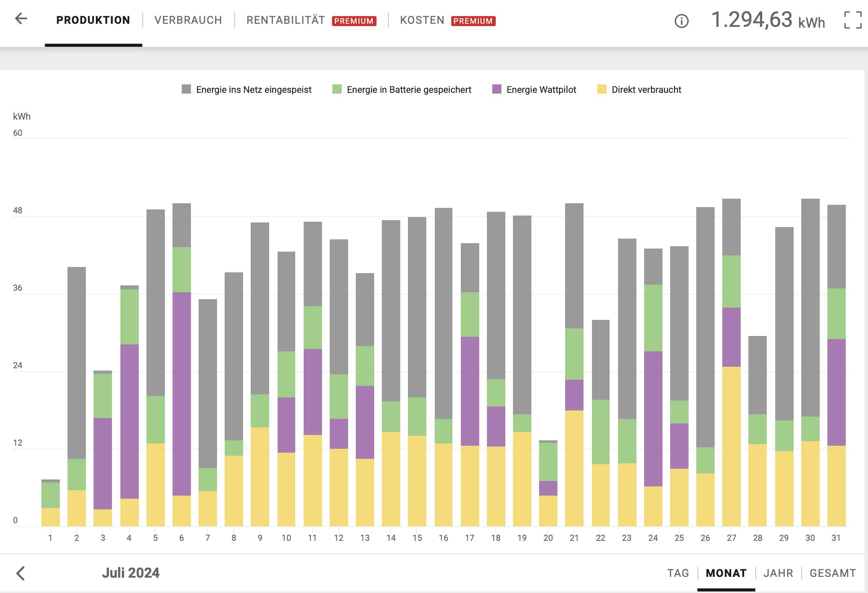Select the green segment of day 22 bar
The width and height of the screenshot is (868, 593).
601,432
